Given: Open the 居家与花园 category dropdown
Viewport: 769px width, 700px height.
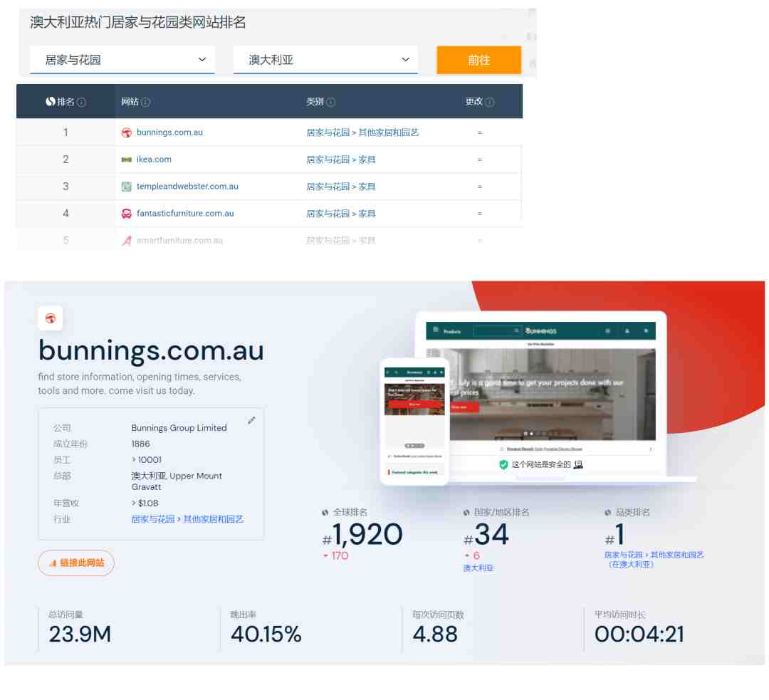Looking at the screenshot, I should [x=122, y=60].
